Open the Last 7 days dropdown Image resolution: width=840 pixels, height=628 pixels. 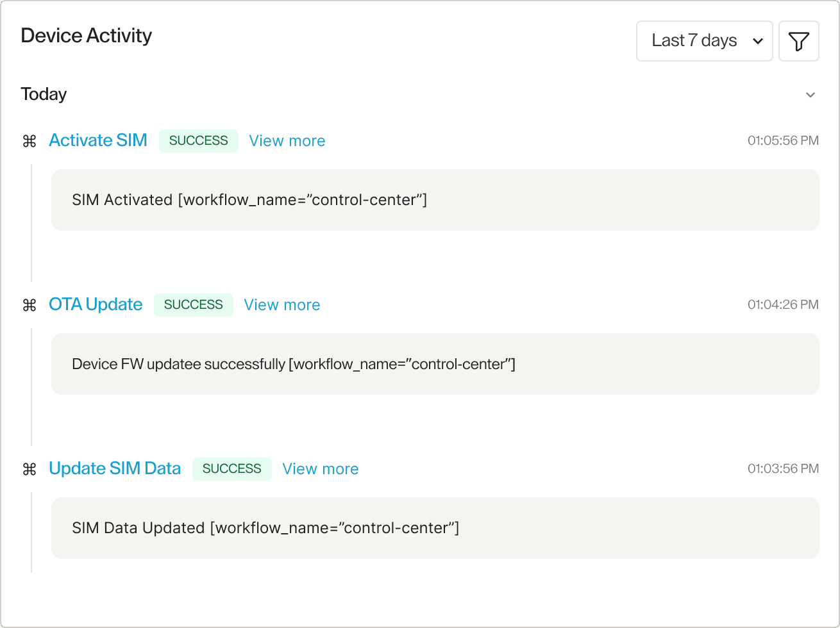[704, 41]
